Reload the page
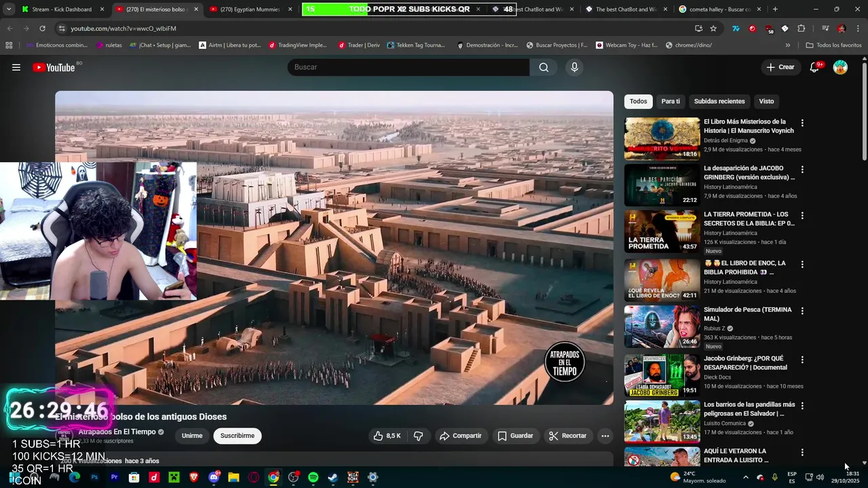Image resolution: width=868 pixels, height=488 pixels. click(x=42, y=28)
